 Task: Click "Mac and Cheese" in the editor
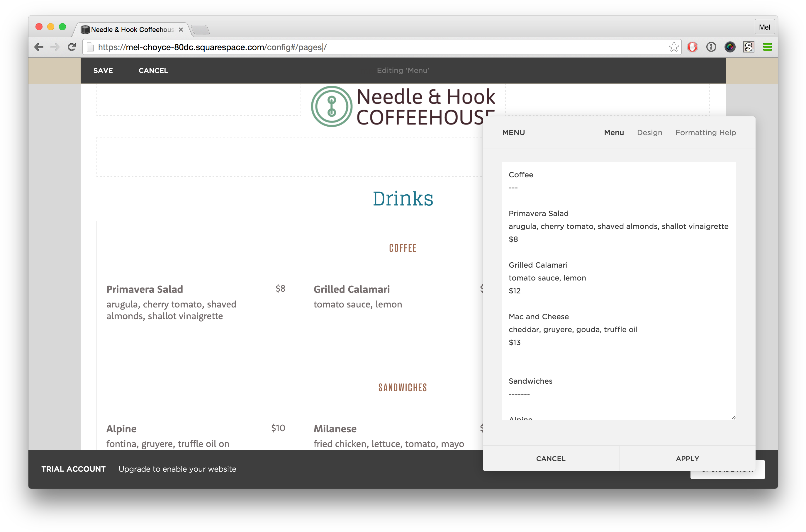point(539,317)
